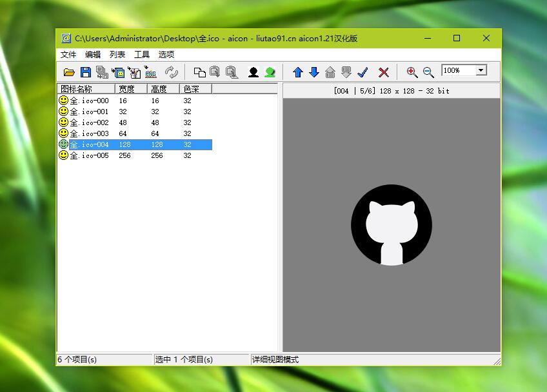Image resolution: width=547 pixels, height=392 pixels.
Task: Zoom out with the blue magnifier icon
Action: pos(428,72)
